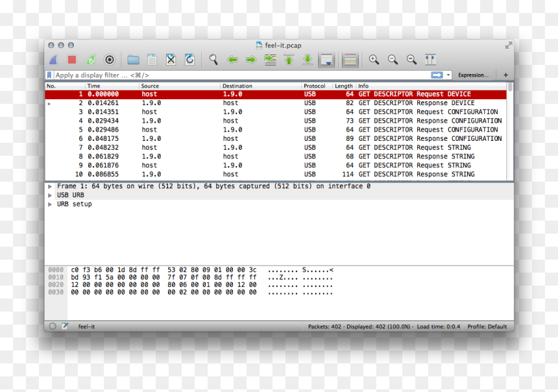Sort by Length column header
558x392 pixels.
tap(344, 86)
